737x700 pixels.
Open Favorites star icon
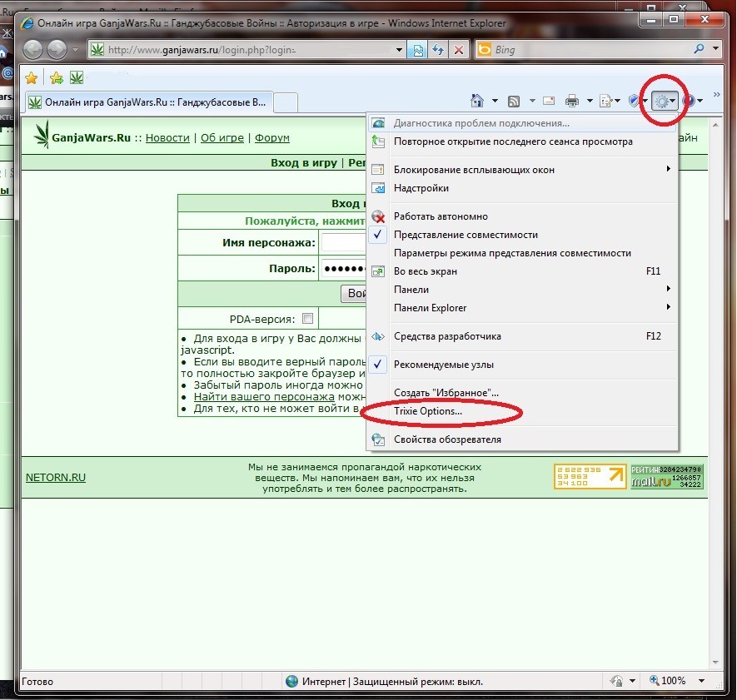tap(32, 78)
